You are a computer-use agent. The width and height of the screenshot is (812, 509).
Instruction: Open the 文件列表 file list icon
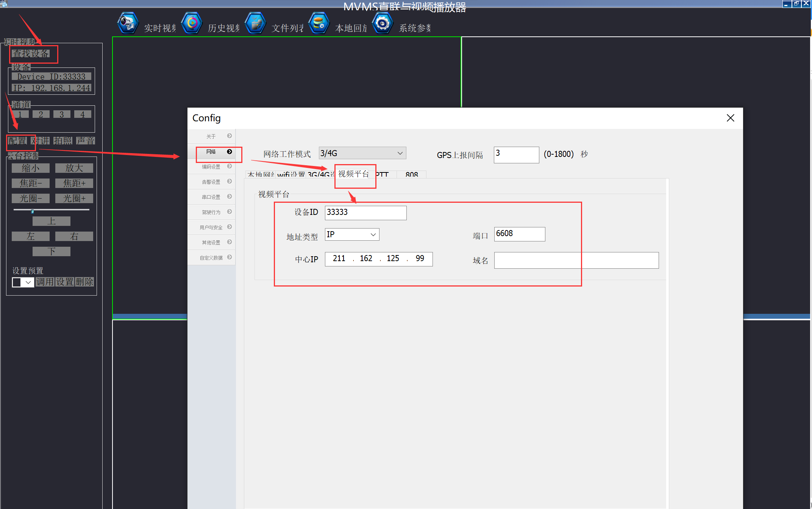255,23
